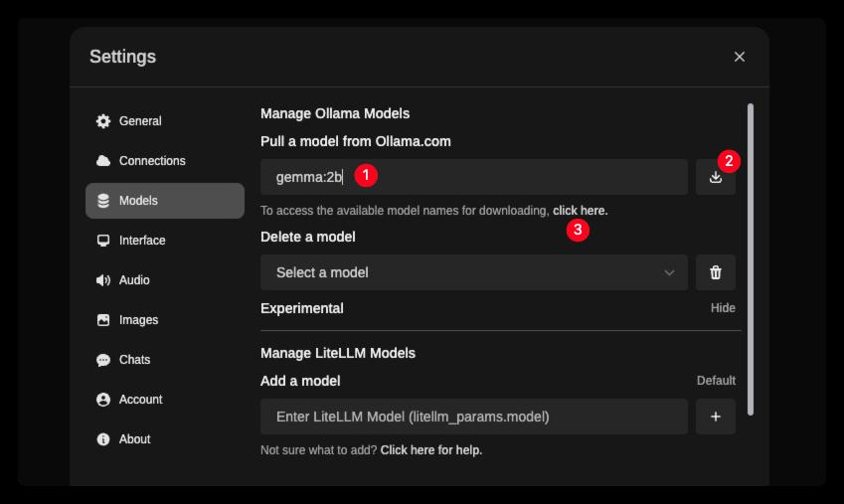Click the General gear icon

103,121
